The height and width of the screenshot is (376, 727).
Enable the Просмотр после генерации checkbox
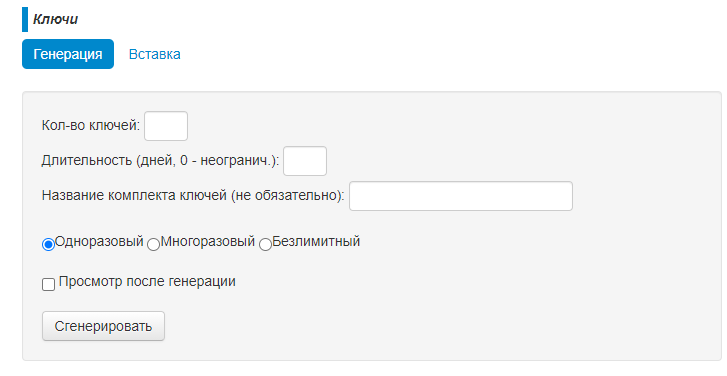[x=48, y=284]
